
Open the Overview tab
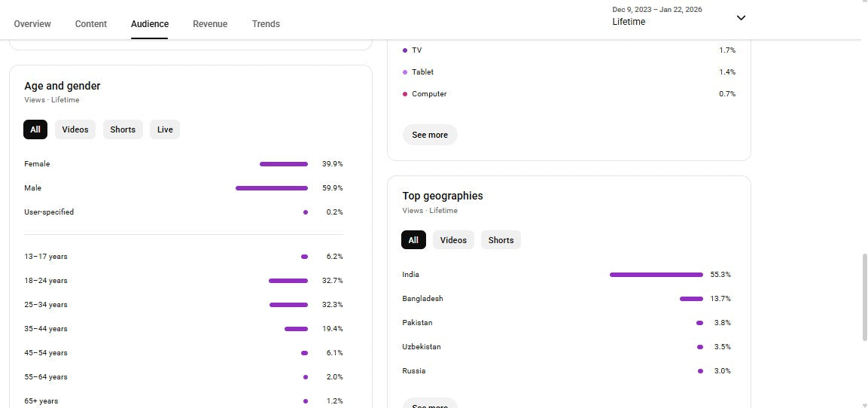pos(32,24)
